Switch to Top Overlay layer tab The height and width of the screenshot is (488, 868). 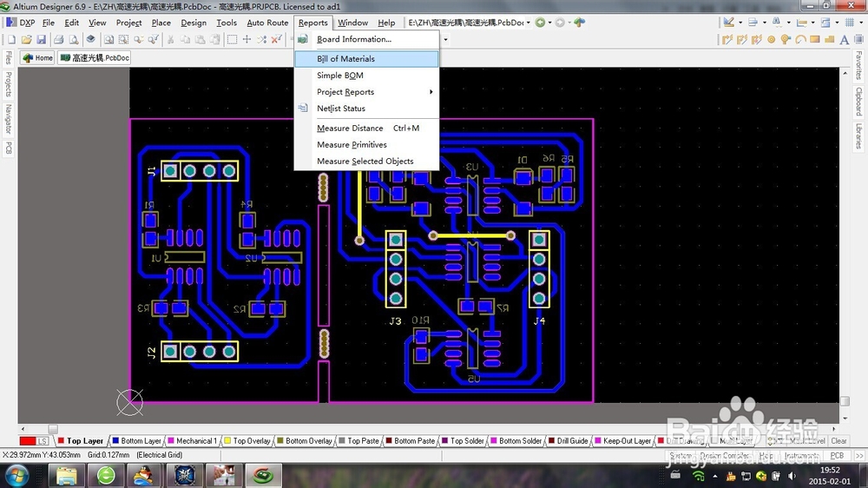click(x=247, y=441)
